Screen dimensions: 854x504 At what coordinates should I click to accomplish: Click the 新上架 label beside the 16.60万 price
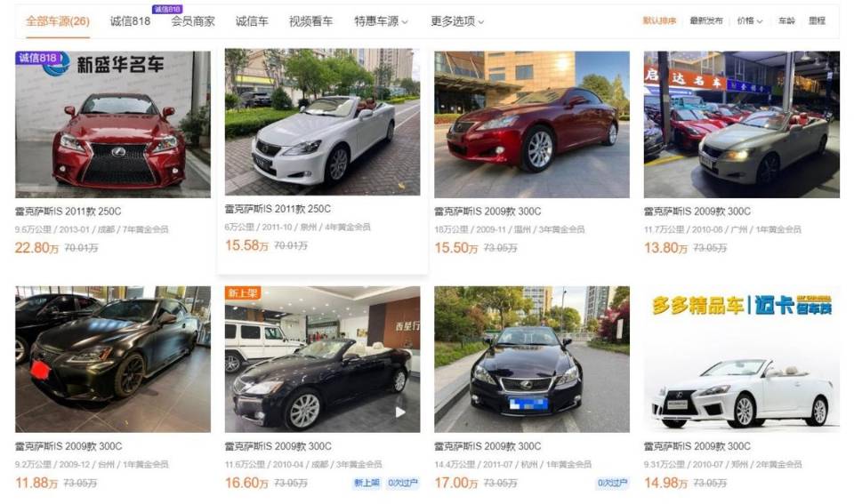(x=367, y=483)
